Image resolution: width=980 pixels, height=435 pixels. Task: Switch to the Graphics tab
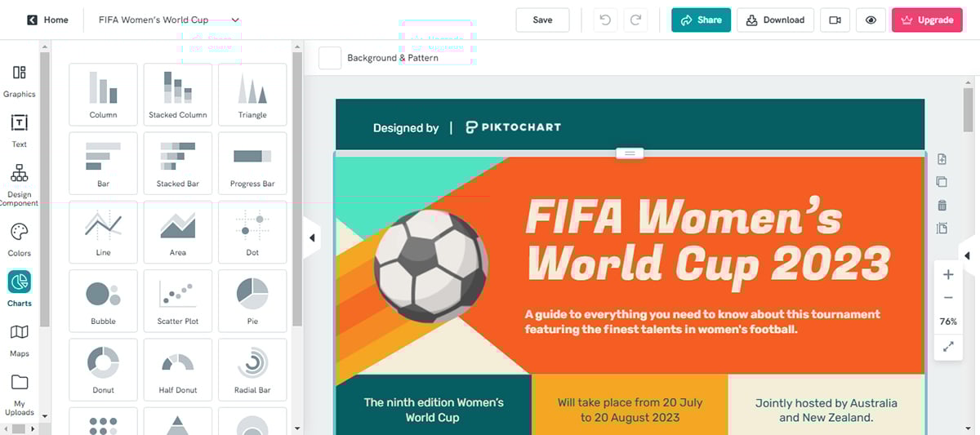(19, 81)
